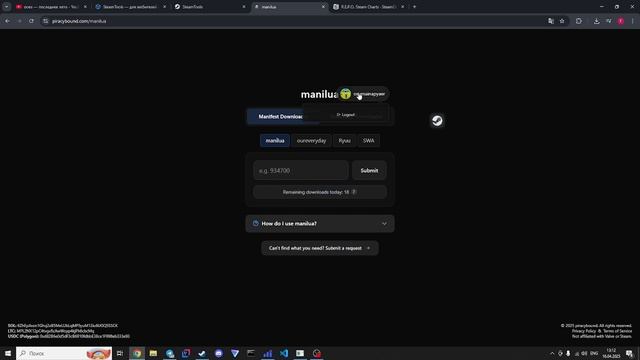Open the Chrome profile avatar

621,21
